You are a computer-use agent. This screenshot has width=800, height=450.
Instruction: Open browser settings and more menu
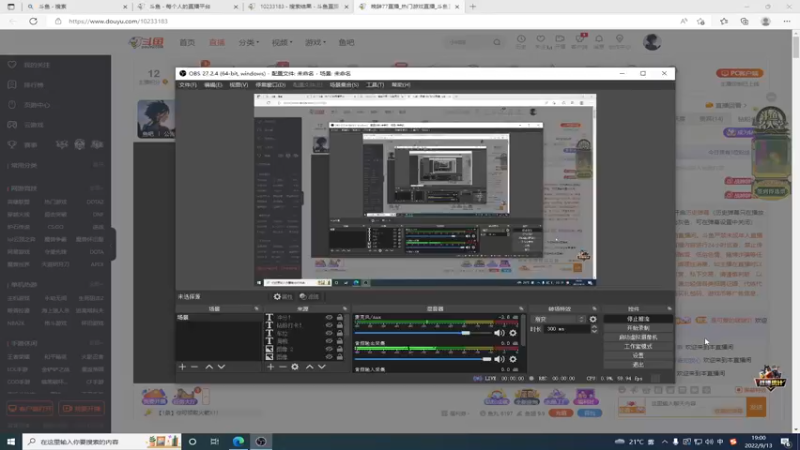[787, 21]
